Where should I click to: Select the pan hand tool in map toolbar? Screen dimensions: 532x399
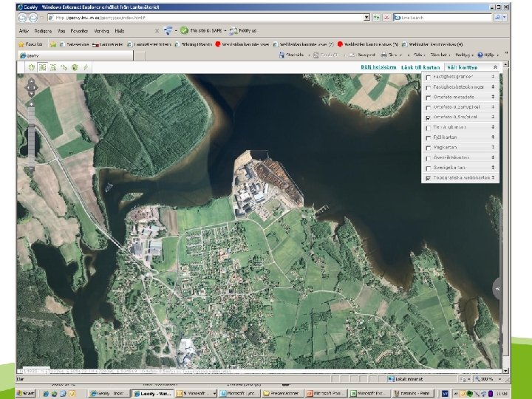point(32,67)
